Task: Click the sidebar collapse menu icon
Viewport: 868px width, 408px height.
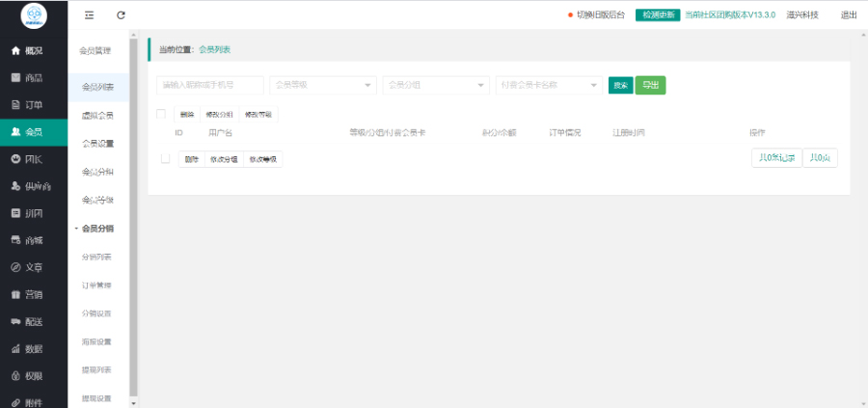Action: [x=90, y=15]
